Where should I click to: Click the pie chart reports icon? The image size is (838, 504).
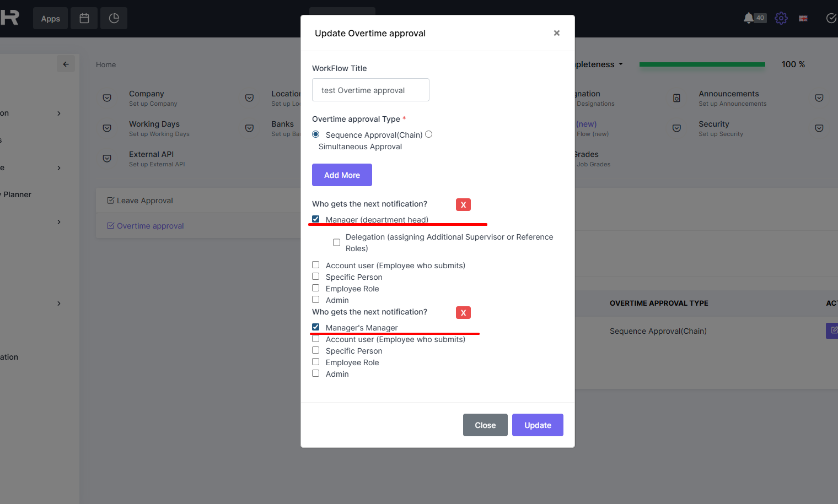[x=114, y=18]
